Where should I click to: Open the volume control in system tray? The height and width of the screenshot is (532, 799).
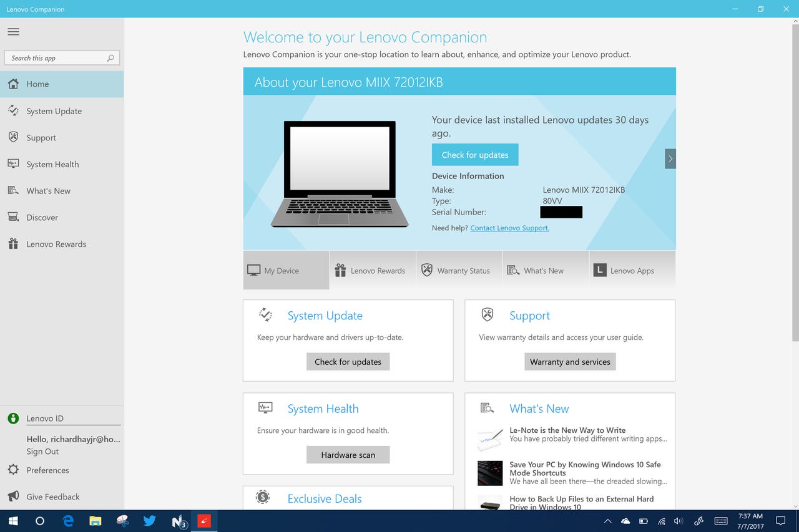pos(679,521)
